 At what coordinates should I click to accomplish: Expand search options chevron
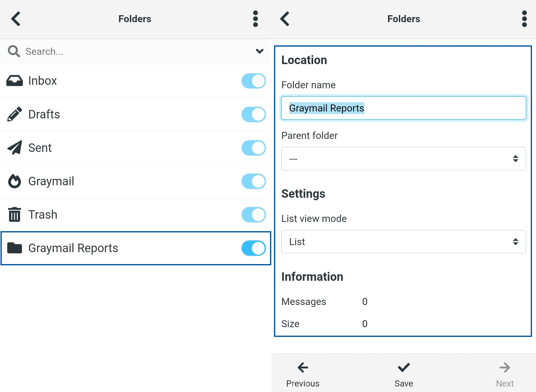260,51
